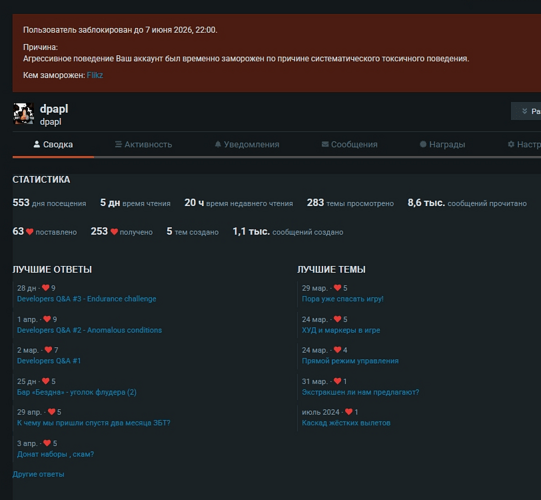Click the heart icon on the 3 апр. reply
This screenshot has width=541, height=500.
coord(47,443)
